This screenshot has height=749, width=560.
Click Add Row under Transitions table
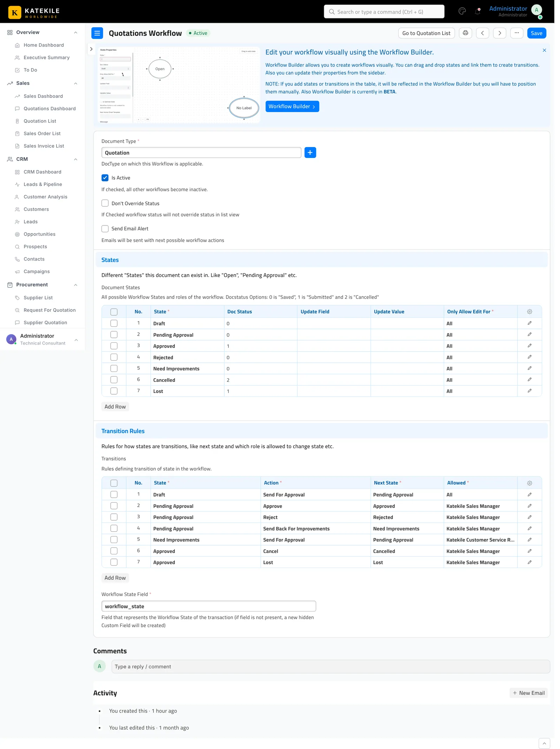115,578
